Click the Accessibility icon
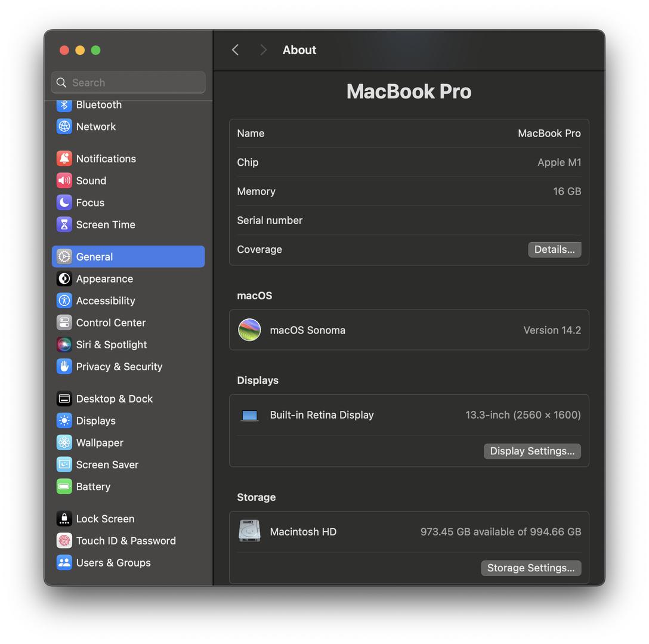 coord(64,301)
